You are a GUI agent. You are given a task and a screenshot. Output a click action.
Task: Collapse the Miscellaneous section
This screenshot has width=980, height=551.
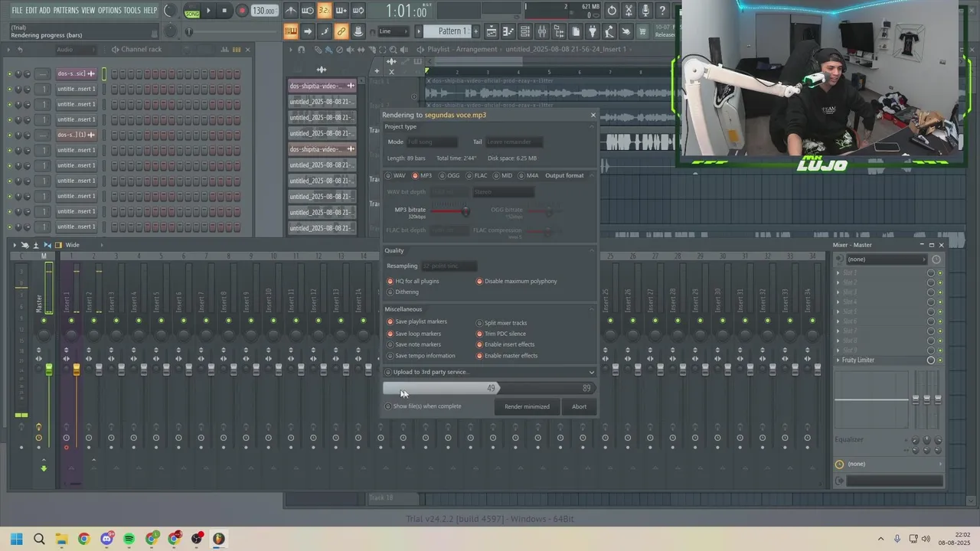[592, 310]
